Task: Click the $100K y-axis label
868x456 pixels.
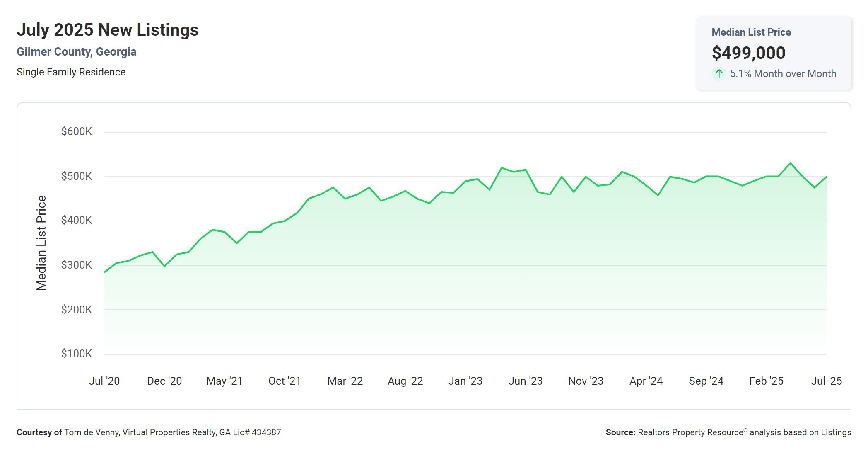Action: pos(77,354)
